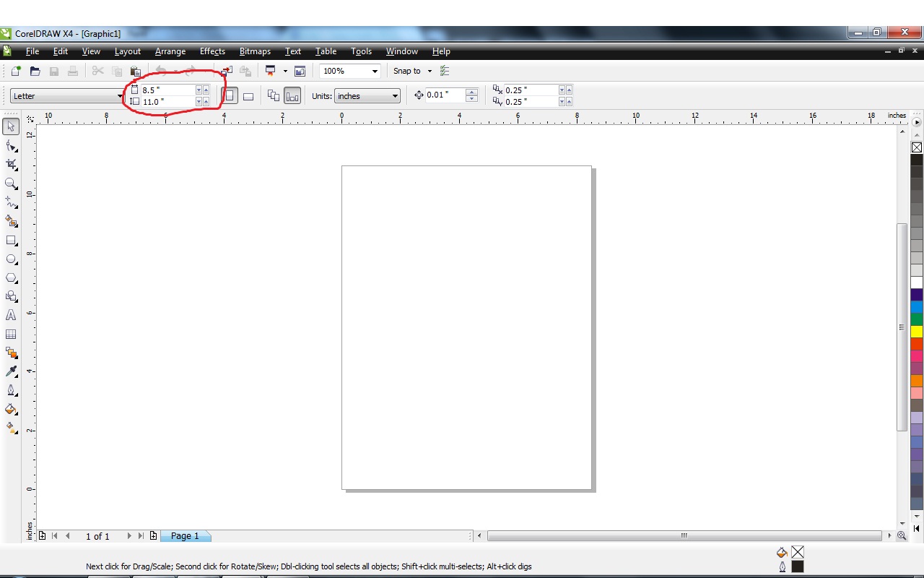Go to the next page
The image size is (924, 578).
pyautogui.click(x=129, y=536)
